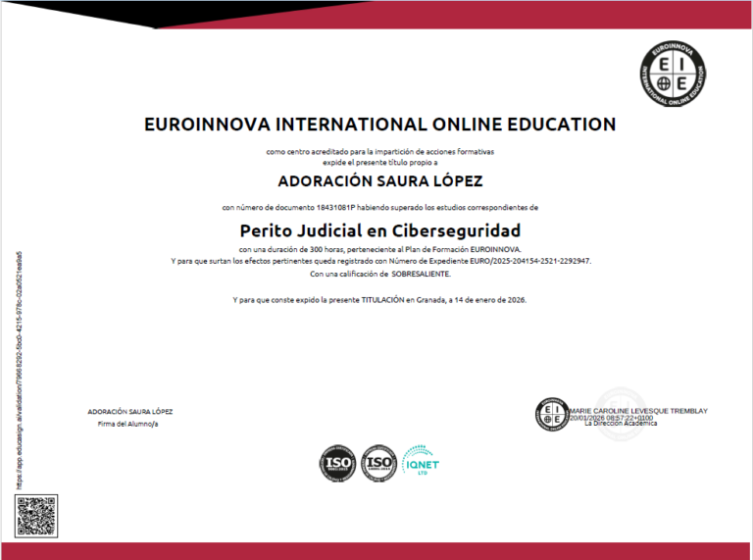Click the 300 horas duration line
Viewport: 753px width, 560px height.
[x=379, y=251]
